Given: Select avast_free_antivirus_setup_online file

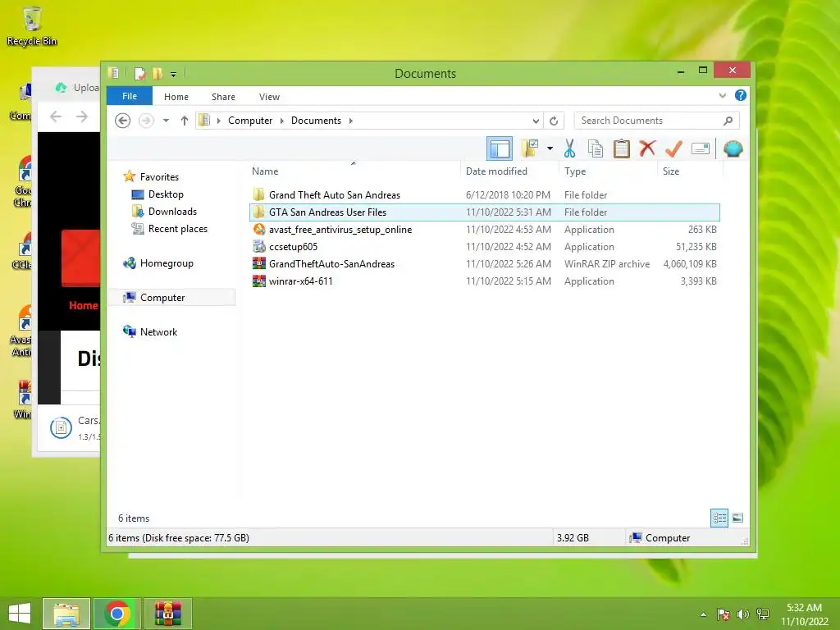Looking at the screenshot, I should (x=485, y=230).
